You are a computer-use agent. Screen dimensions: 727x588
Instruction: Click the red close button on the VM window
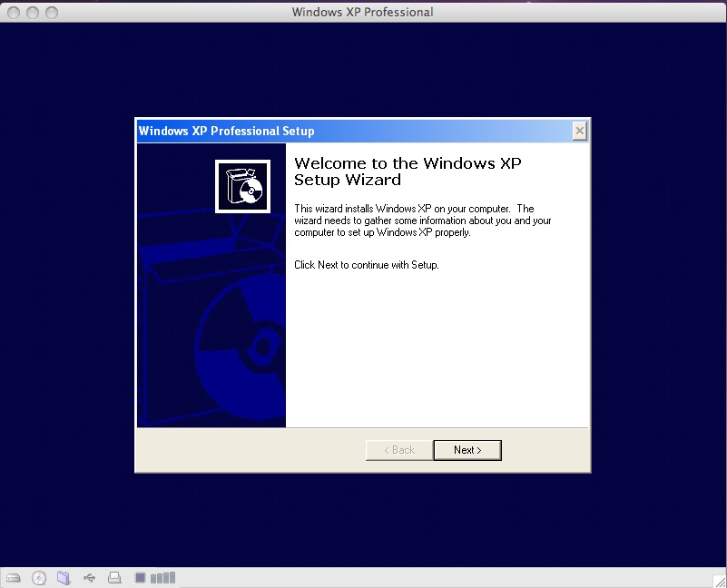point(12,12)
